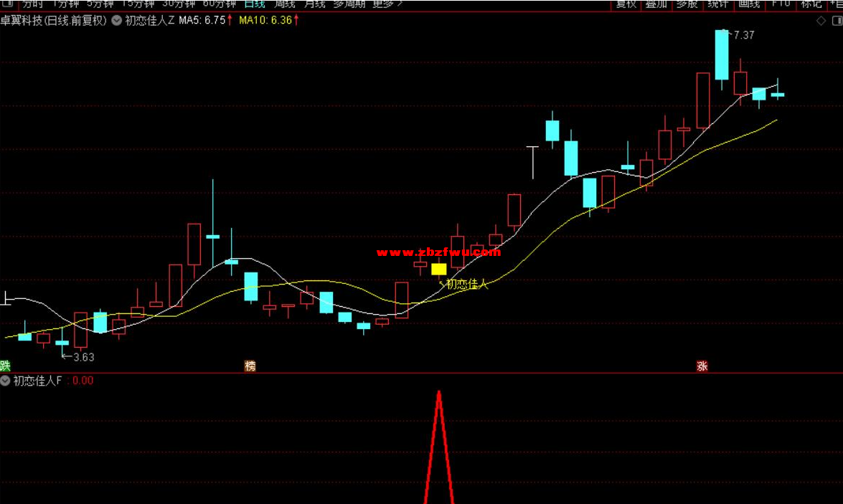This screenshot has height=504, width=843.
Task: Click the 统计 statistics button
Action: click(717, 4)
